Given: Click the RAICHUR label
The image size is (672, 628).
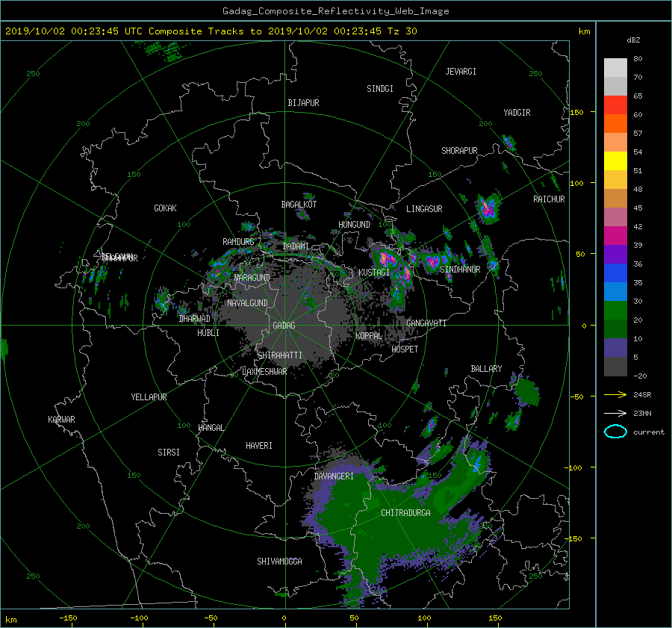Looking at the screenshot, I should 549,199.
